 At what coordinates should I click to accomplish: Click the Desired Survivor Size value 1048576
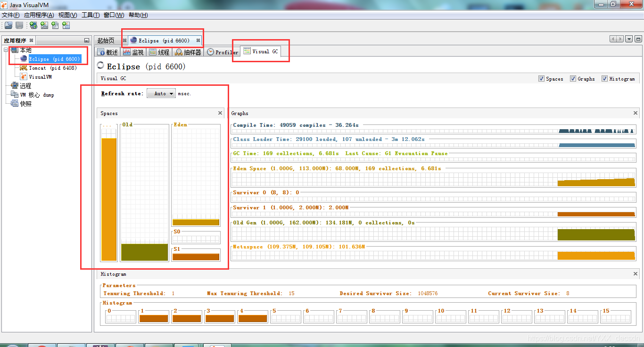click(x=428, y=293)
